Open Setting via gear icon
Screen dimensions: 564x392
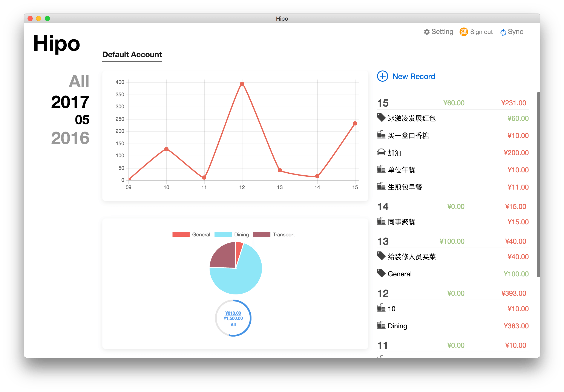click(x=427, y=32)
